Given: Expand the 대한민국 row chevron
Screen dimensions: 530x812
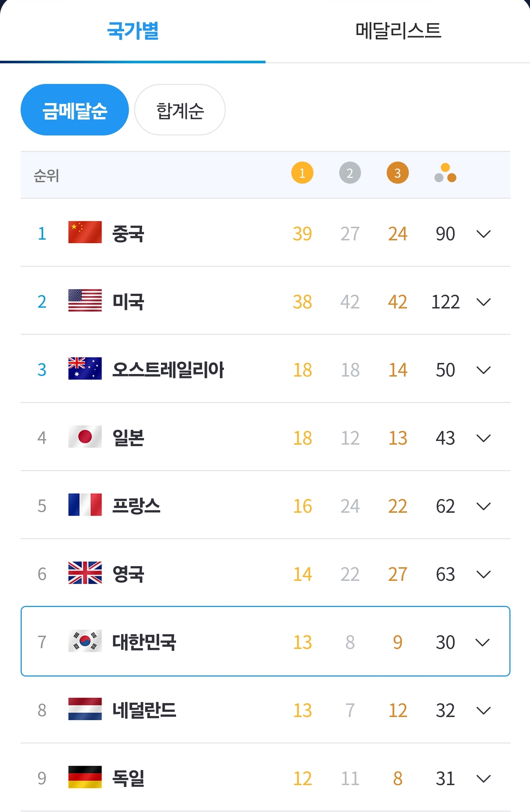Looking at the screenshot, I should tap(482, 642).
